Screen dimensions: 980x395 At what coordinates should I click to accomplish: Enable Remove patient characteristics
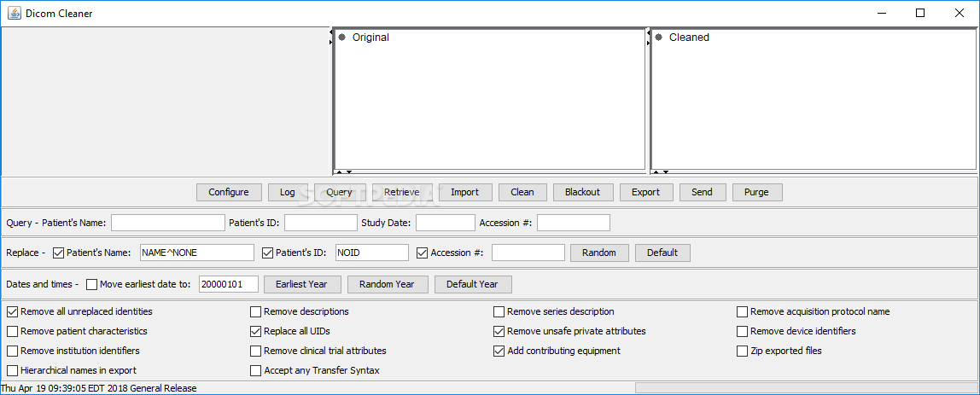point(13,331)
